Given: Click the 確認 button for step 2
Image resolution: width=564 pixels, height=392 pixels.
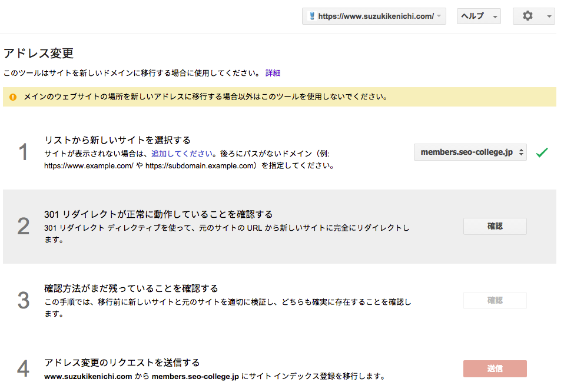Looking at the screenshot, I should click(495, 226).
